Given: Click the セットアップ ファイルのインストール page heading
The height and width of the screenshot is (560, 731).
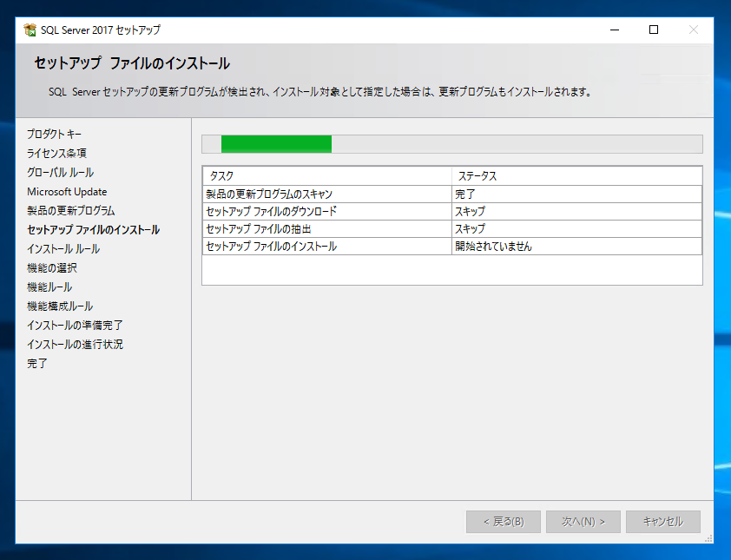Looking at the screenshot, I should [x=132, y=63].
